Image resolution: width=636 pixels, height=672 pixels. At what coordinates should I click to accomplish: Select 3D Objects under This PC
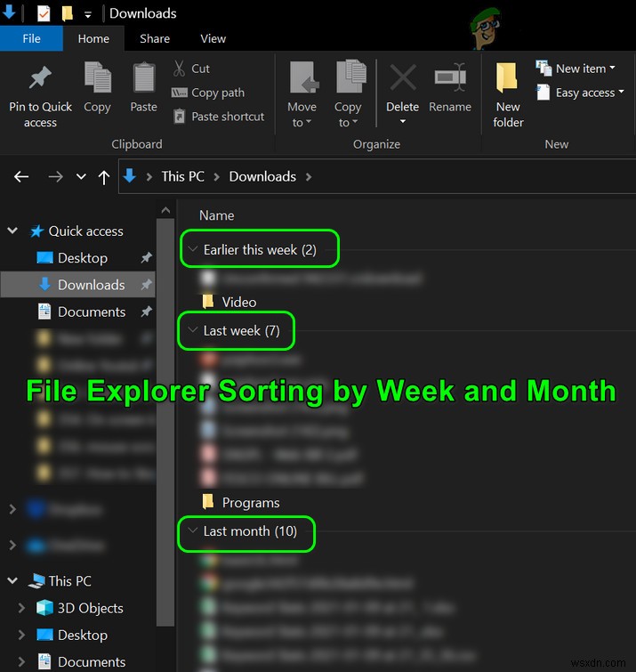[78, 608]
